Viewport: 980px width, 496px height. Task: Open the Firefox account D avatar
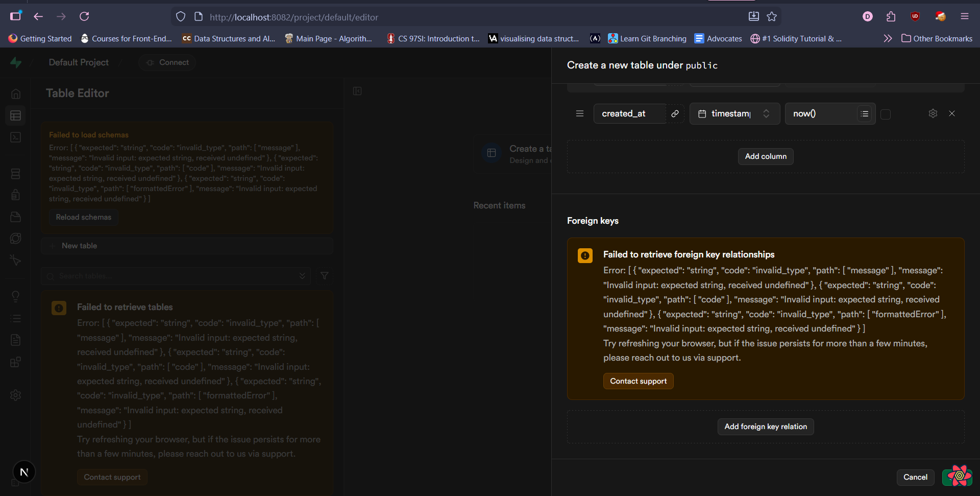867,16
